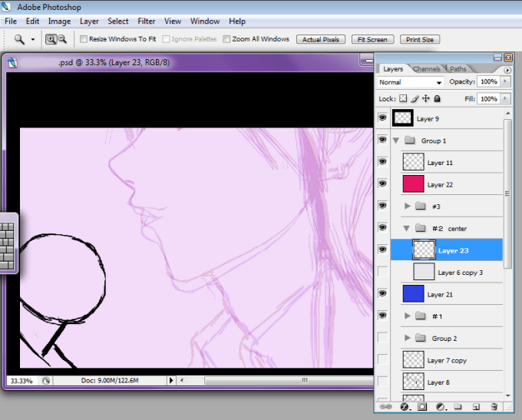This screenshot has height=420, width=522.
Task: Open the Edit menu
Action: (32, 21)
